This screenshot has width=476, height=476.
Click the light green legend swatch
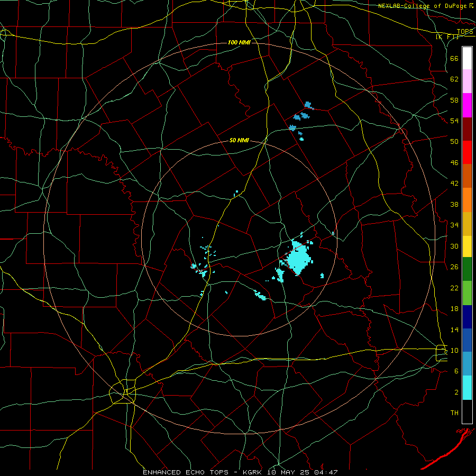[x=467, y=293]
